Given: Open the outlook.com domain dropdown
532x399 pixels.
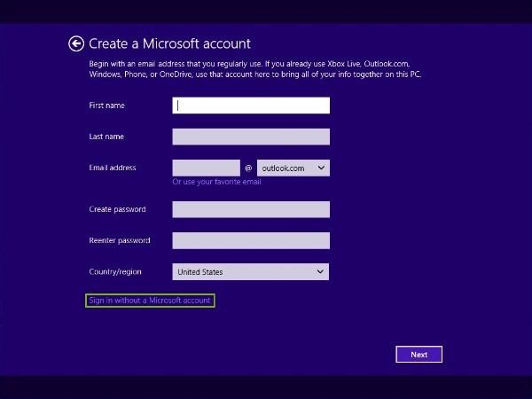Looking at the screenshot, I should (x=293, y=168).
